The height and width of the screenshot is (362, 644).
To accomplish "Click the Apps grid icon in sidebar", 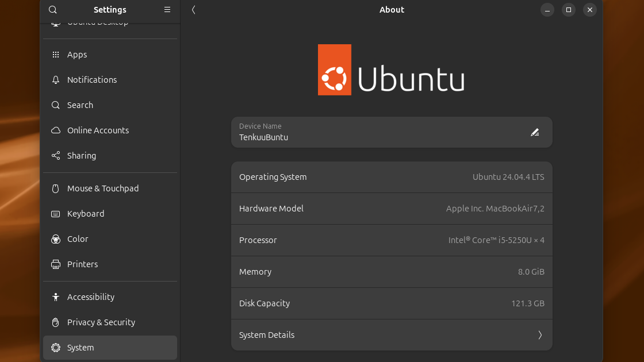I will [x=56, y=55].
